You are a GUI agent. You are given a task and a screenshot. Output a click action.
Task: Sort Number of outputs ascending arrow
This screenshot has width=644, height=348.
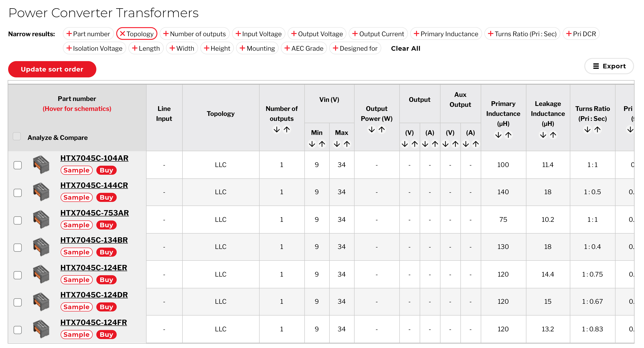pyautogui.click(x=287, y=130)
